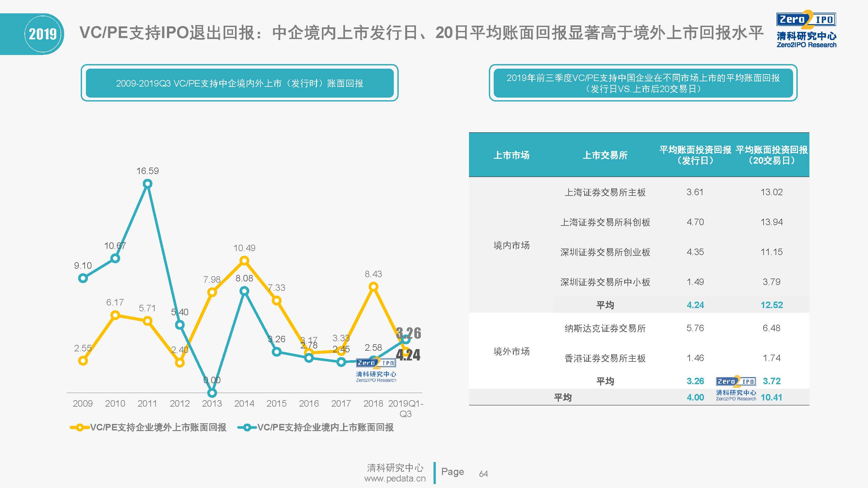Screen dimensions: 868x488
Task: Select the 上市交易所 column header
Action: (x=605, y=155)
